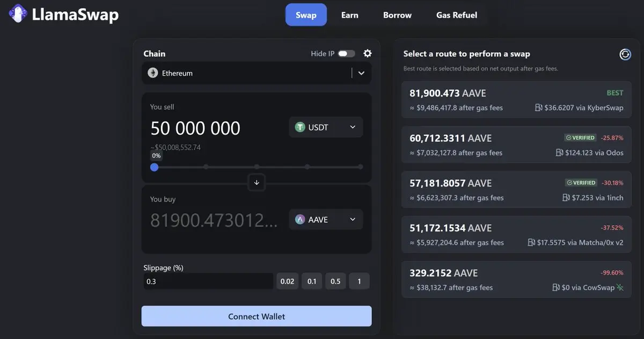Image resolution: width=644 pixels, height=339 pixels.
Task: Select the 81,900.473 AAVE KyberSwap route
Action: click(516, 100)
